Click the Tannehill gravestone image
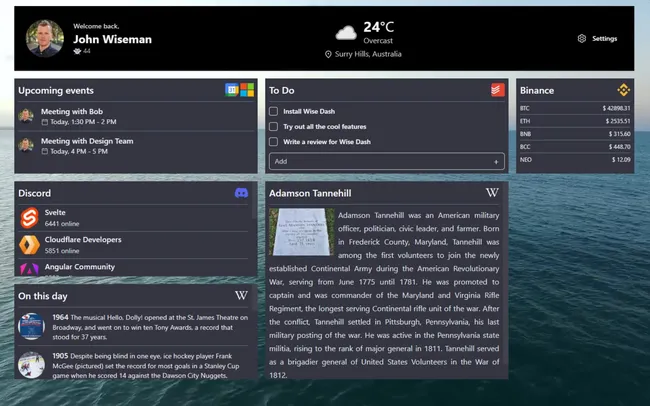The width and height of the screenshot is (650, 406). coord(301,232)
